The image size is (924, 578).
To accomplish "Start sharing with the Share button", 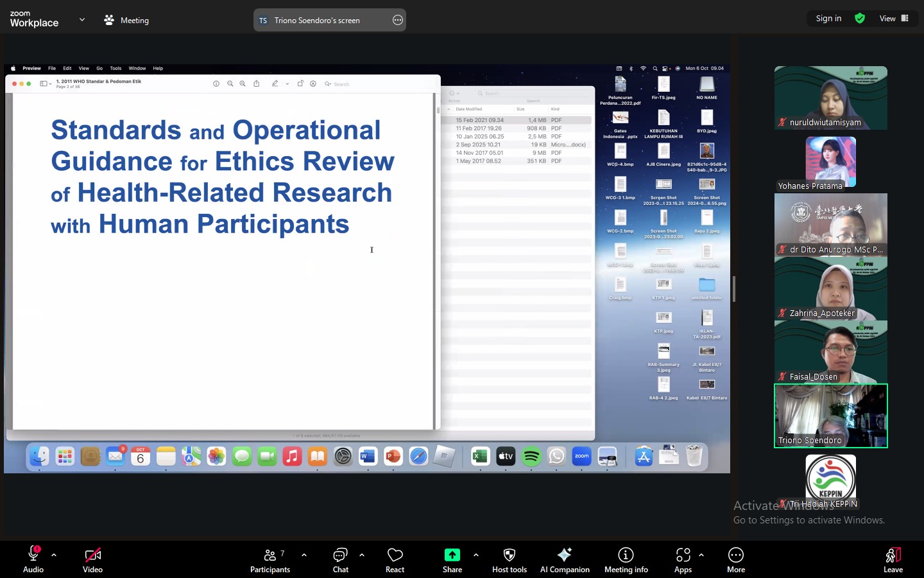I will click(452, 555).
